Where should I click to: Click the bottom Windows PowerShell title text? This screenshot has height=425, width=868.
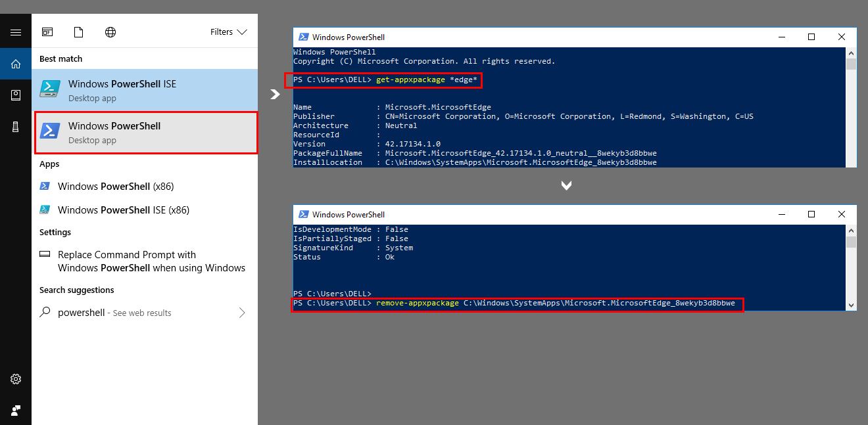(x=349, y=215)
